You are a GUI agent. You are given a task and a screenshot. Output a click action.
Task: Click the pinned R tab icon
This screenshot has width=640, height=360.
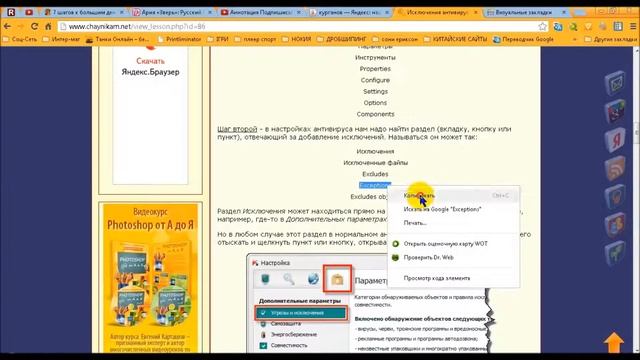pos(11,12)
